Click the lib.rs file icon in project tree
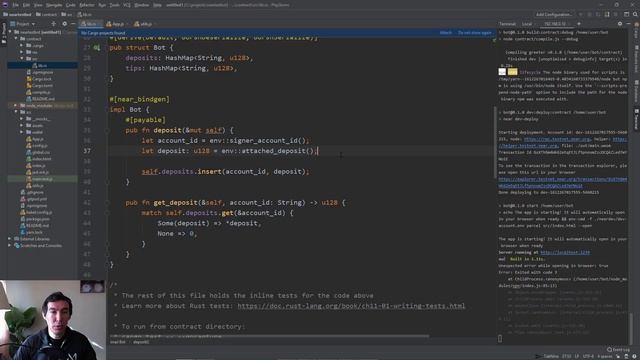 click(35, 65)
